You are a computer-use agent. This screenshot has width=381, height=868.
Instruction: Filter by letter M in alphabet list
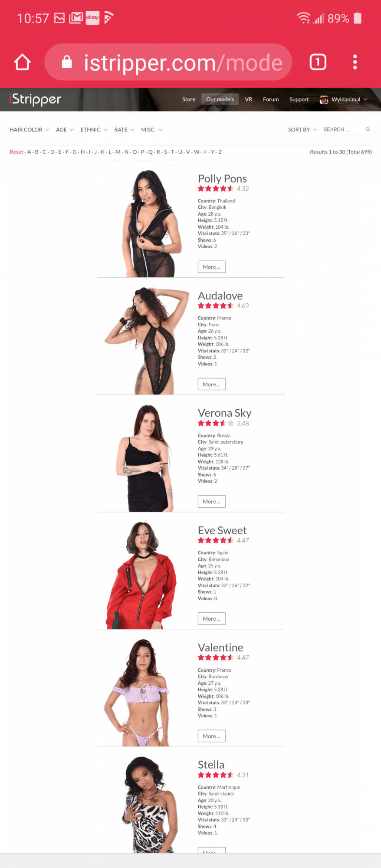tap(118, 152)
